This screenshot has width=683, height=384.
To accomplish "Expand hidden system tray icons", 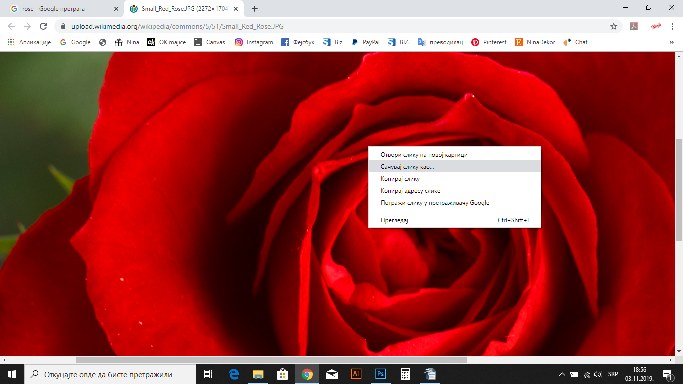I will click(561, 374).
